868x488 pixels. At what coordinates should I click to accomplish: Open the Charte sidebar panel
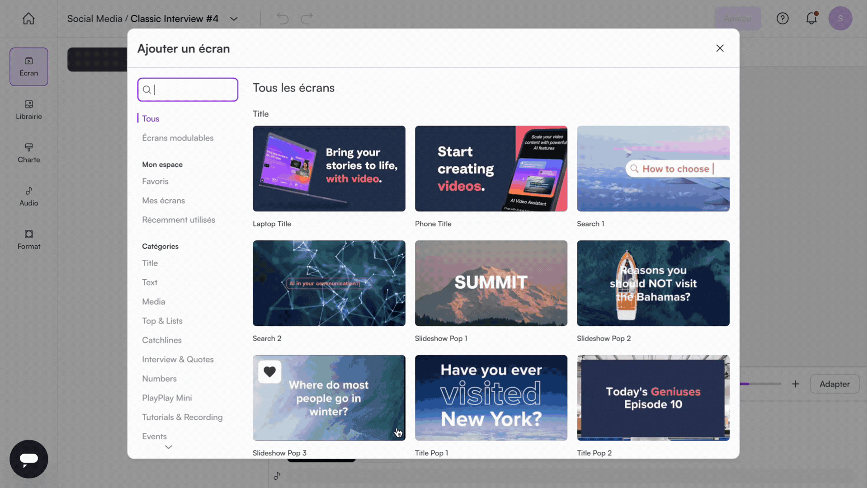pos(28,153)
